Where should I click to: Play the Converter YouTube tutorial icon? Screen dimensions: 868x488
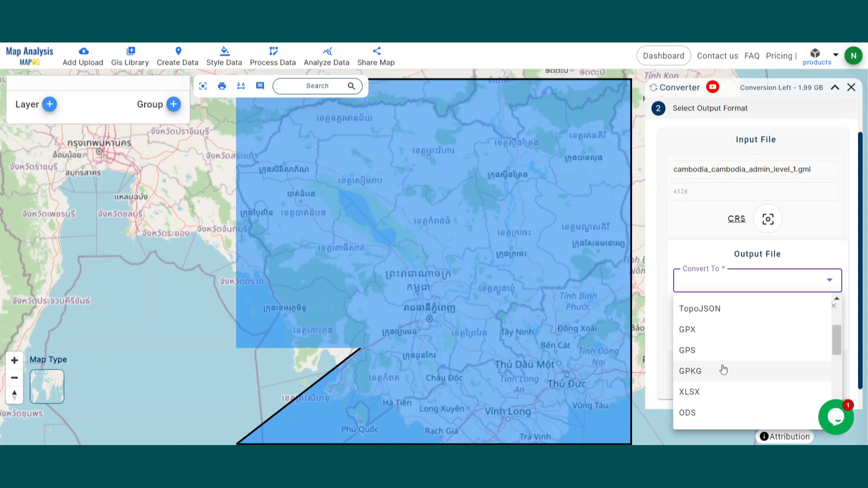pyautogui.click(x=712, y=87)
